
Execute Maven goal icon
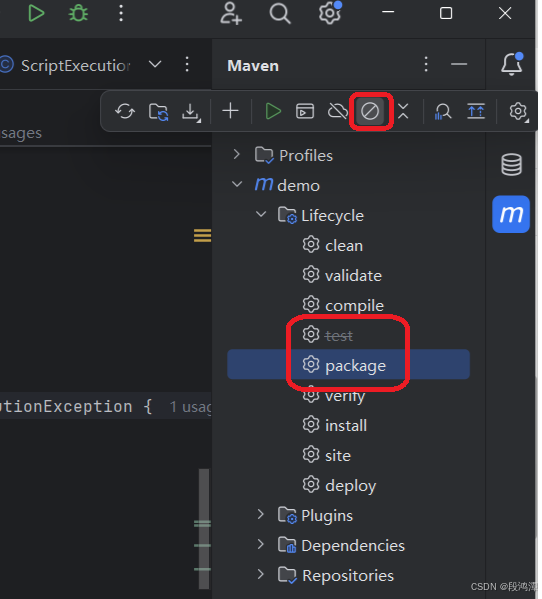click(305, 111)
